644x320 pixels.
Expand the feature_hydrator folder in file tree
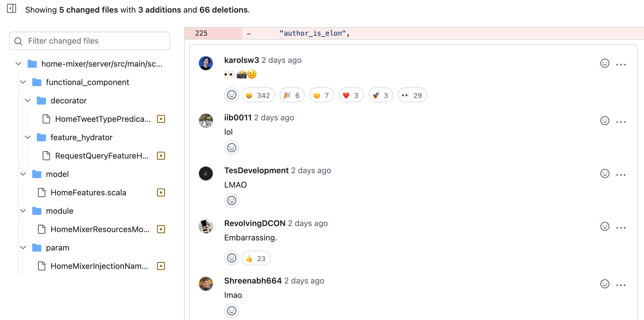[x=27, y=137]
